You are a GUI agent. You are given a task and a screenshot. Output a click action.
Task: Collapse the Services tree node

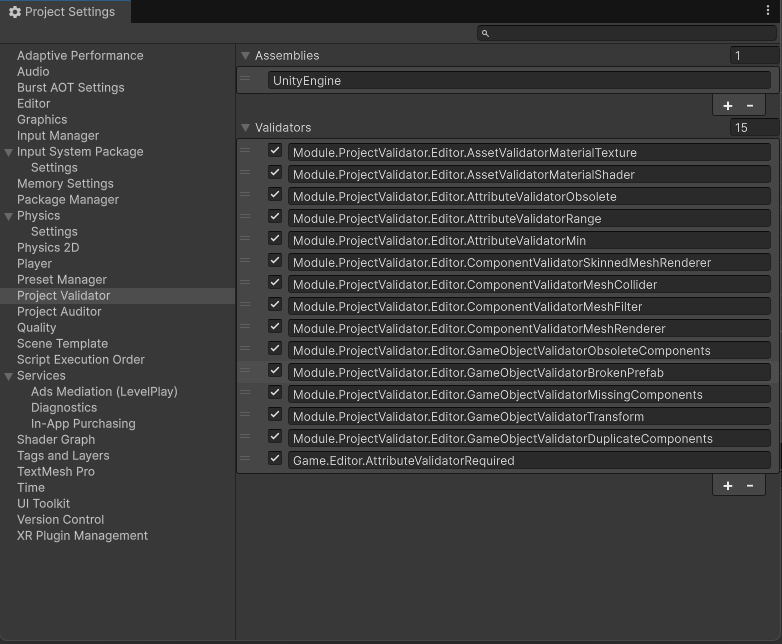pyautogui.click(x=8, y=376)
